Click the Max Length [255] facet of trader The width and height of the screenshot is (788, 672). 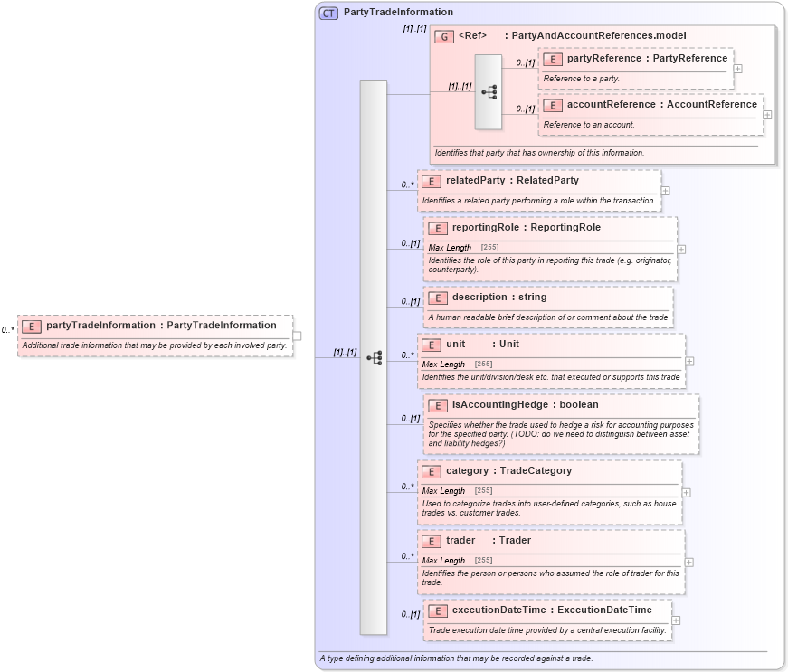click(457, 561)
